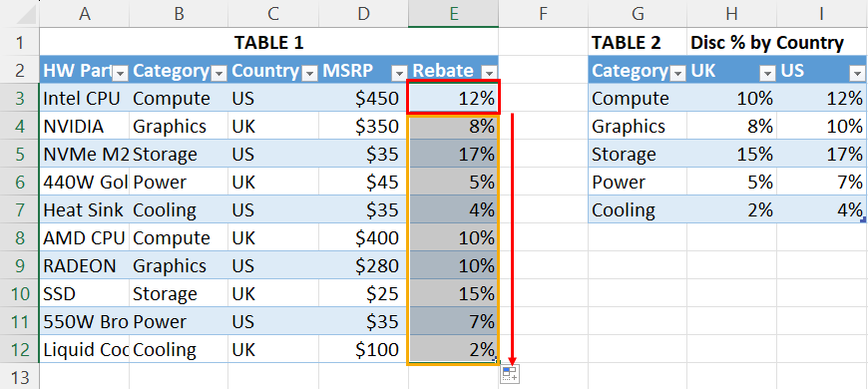Select the US 4% Cooling discount cell

click(822, 209)
